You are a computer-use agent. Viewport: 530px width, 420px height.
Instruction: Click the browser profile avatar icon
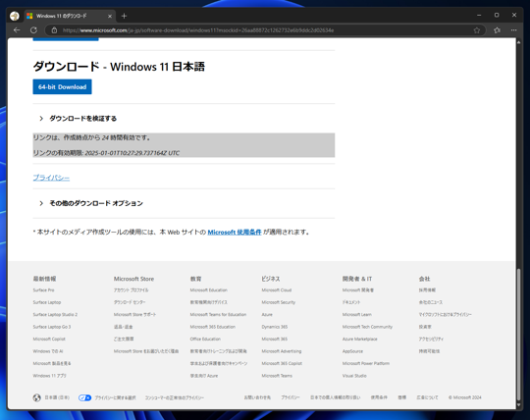pos(14,16)
